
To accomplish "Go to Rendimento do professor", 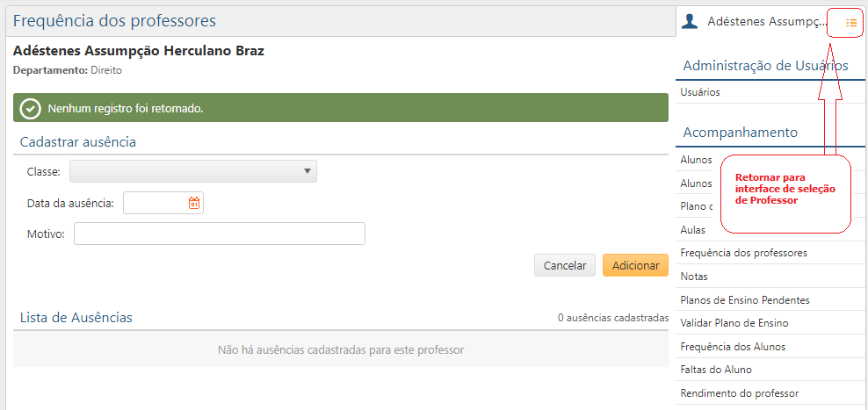I will 740,393.
